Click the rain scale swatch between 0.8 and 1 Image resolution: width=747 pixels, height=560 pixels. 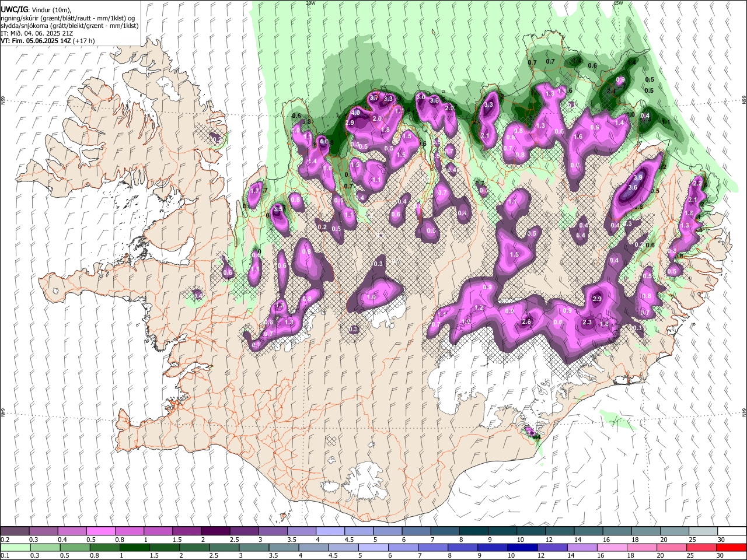click(104, 547)
